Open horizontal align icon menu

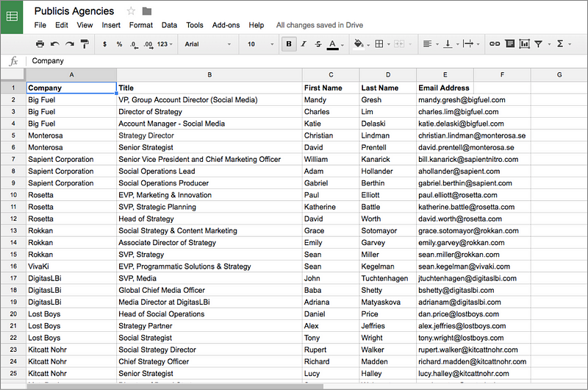click(x=427, y=44)
